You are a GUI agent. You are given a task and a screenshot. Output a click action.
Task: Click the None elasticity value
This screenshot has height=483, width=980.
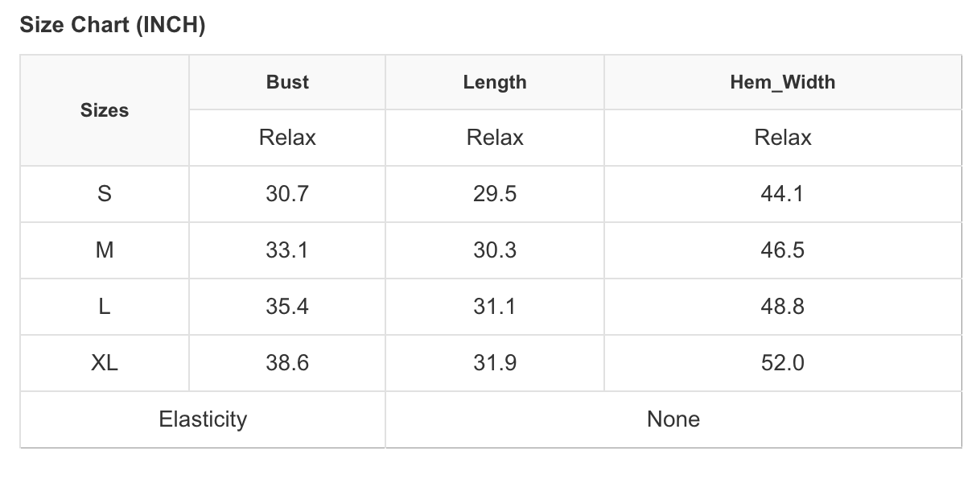(673, 419)
